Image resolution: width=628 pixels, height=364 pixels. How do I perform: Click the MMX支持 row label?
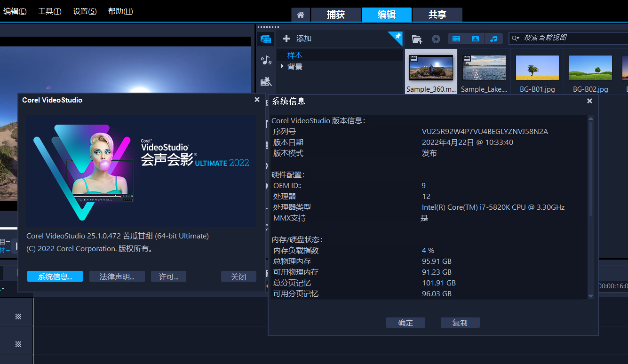pyautogui.click(x=289, y=218)
